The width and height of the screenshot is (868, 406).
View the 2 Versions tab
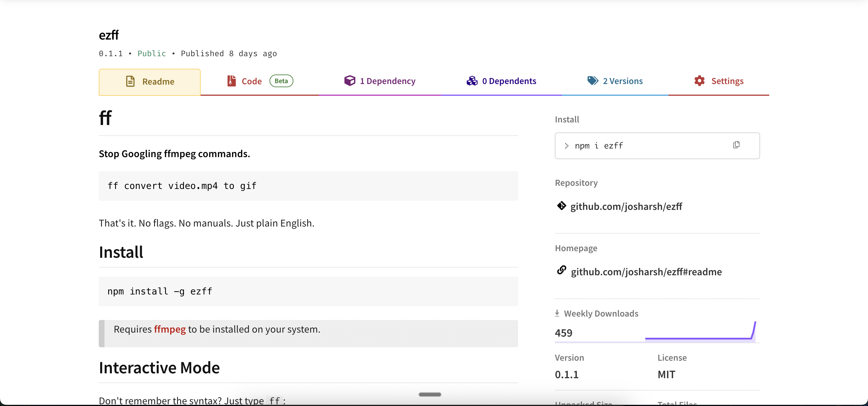click(622, 81)
